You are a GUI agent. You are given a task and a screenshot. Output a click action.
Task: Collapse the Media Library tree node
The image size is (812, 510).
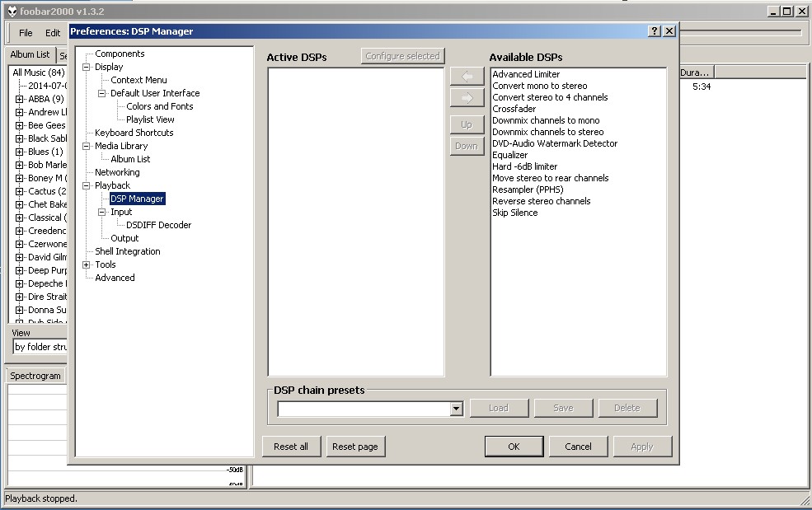(87, 146)
